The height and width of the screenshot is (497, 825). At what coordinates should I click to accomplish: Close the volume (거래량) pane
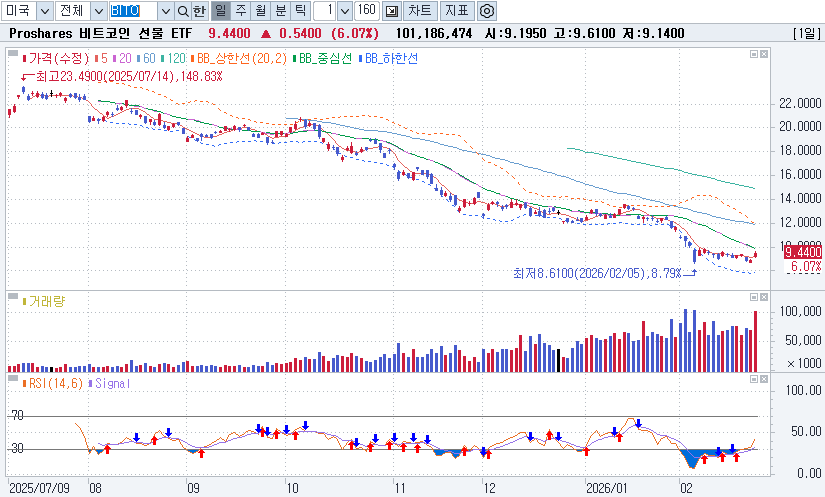click(x=763, y=298)
